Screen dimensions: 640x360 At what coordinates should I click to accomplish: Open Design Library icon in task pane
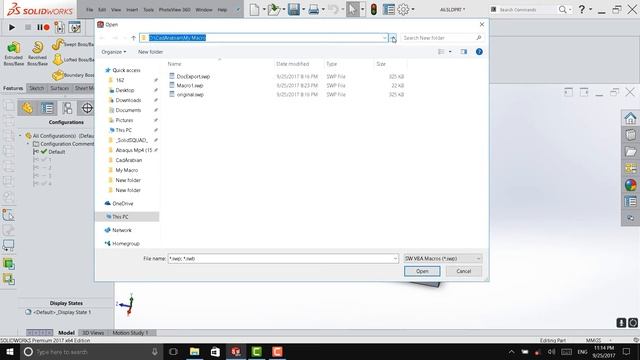pyautogui.click(x=630, y=135)
